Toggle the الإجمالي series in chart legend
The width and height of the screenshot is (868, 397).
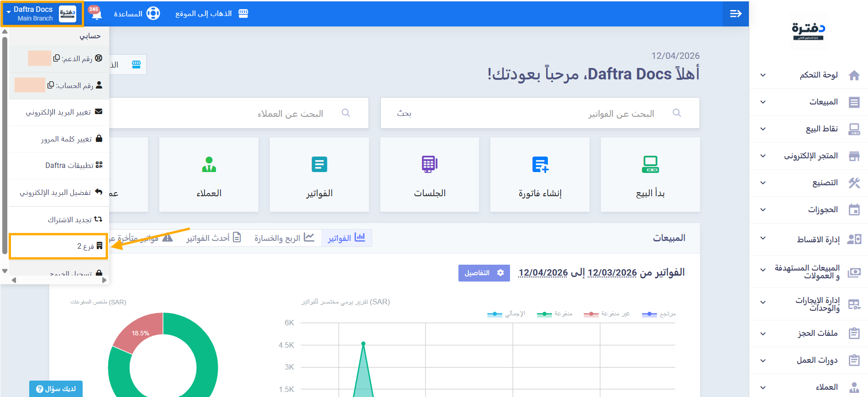point(506,314)
